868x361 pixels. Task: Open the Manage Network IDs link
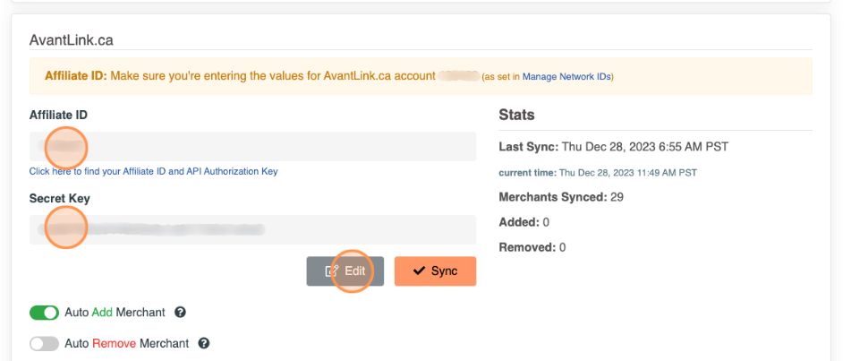tap(566, 77)
